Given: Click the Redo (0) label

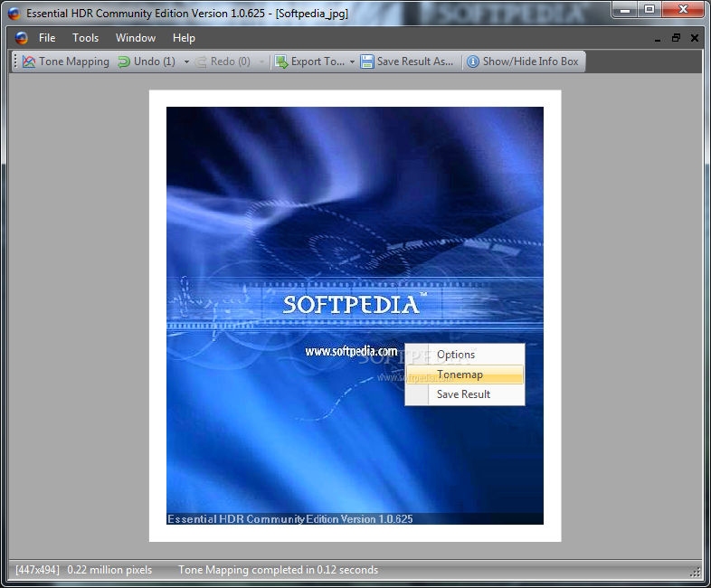Looking at the screenshot, I should pyautogui.click(x=231, y=62).
